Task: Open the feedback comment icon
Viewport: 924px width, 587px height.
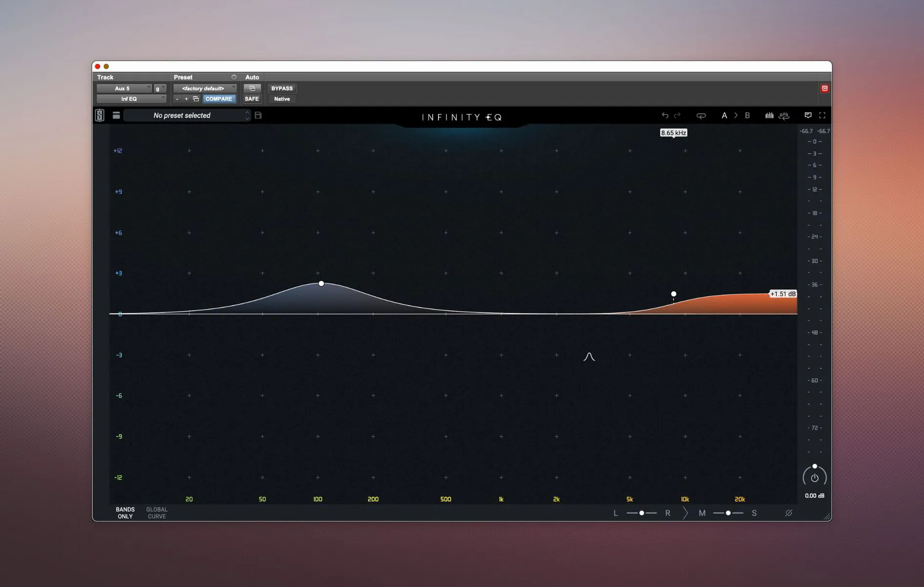Action: pos(808,115)
